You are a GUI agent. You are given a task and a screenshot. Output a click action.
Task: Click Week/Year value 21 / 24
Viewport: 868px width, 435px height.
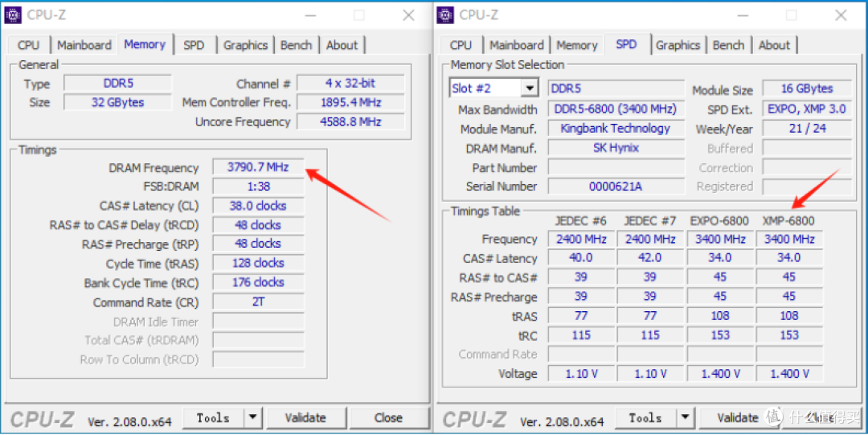coord(807,129)
